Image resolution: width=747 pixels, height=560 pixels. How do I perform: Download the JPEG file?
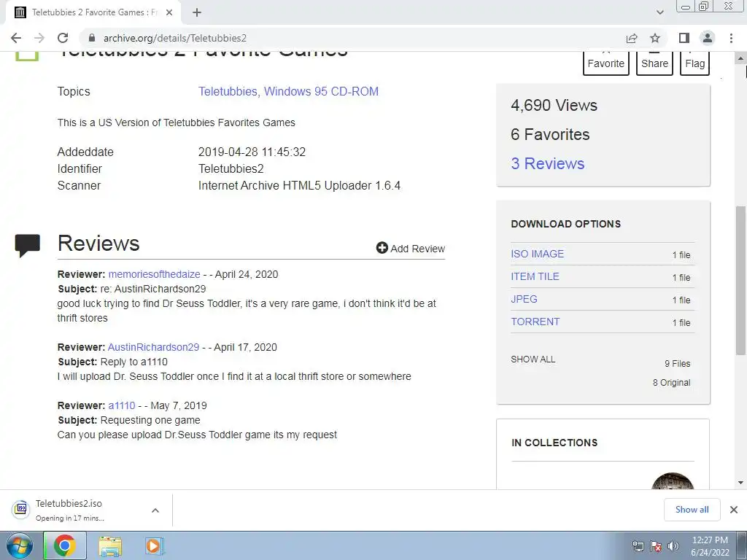click(x=524, y=299)
